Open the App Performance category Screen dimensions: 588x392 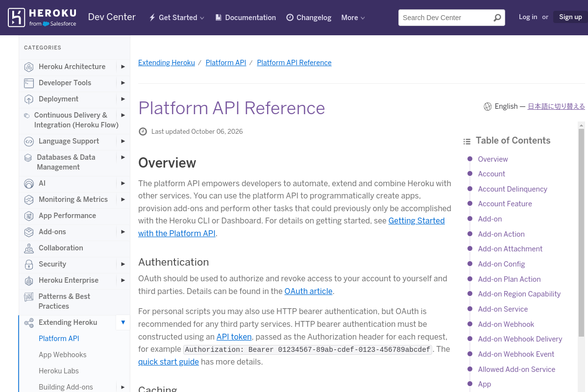tap(67, 216)
